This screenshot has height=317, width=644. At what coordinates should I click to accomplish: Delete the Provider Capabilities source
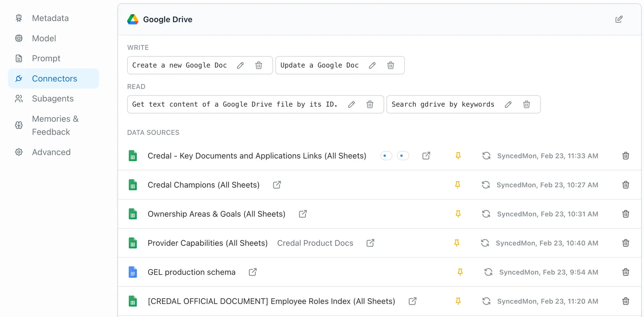tap(625, 243)
